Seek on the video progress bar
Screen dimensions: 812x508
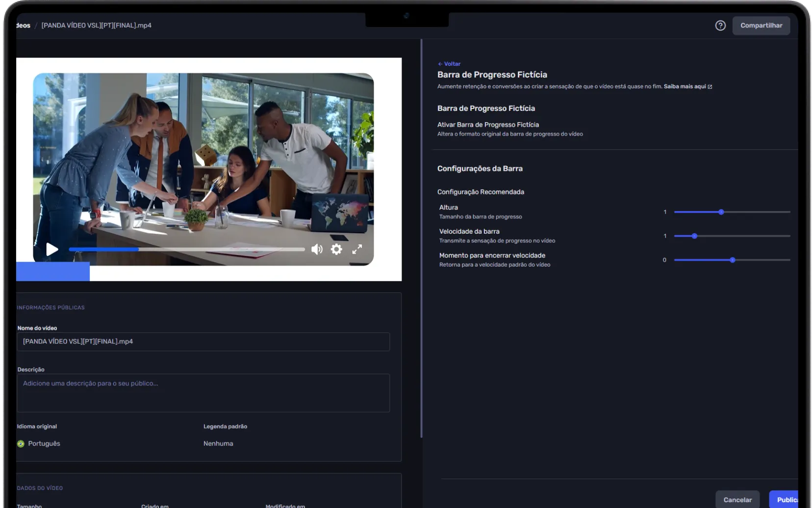[x=186, y=249]
